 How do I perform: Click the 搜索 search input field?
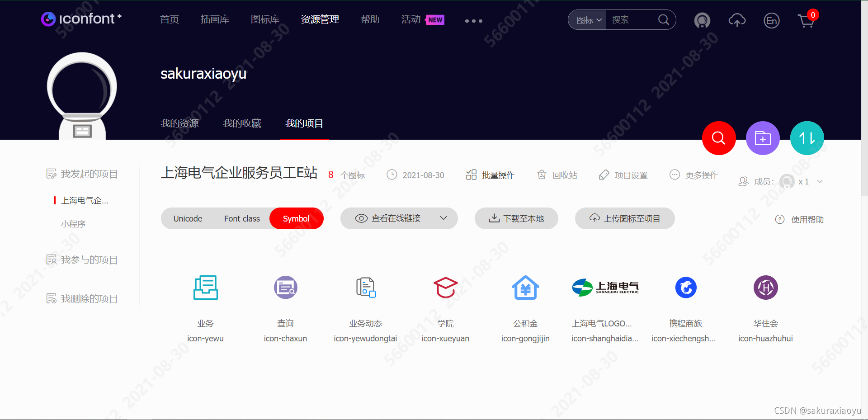point(631,20)
